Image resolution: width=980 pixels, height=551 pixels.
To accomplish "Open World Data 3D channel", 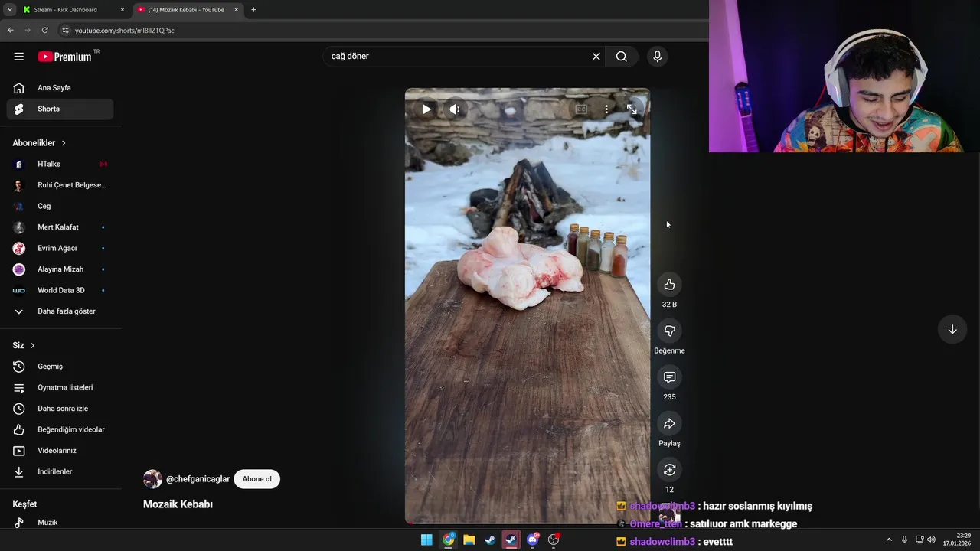I will [x=60, y=290].
